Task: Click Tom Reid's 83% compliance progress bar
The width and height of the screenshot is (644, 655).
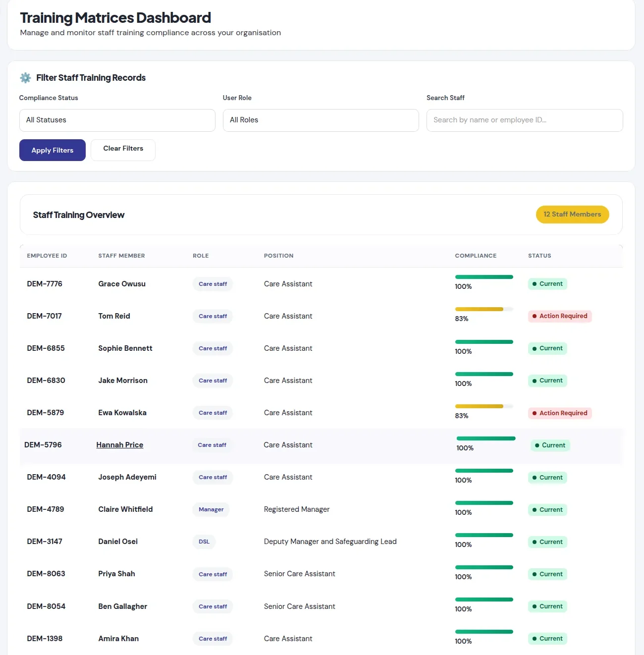Action: [x=484, y=309]
